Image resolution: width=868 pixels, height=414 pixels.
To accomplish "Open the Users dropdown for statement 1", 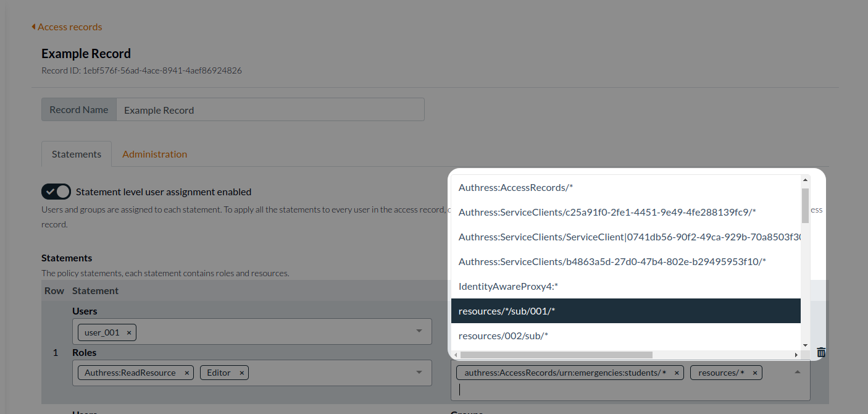I will 420,332.
